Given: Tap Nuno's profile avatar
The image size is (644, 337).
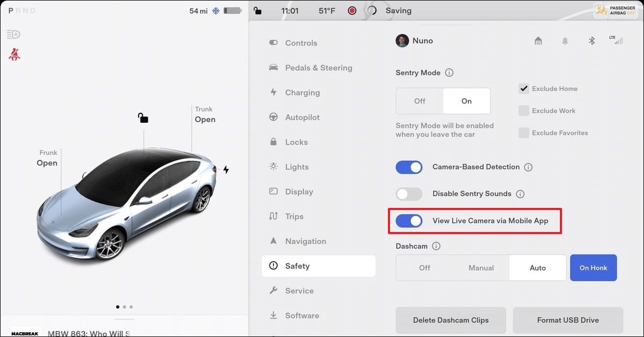Looking at the screenshot, I should [x=402, y=41].
